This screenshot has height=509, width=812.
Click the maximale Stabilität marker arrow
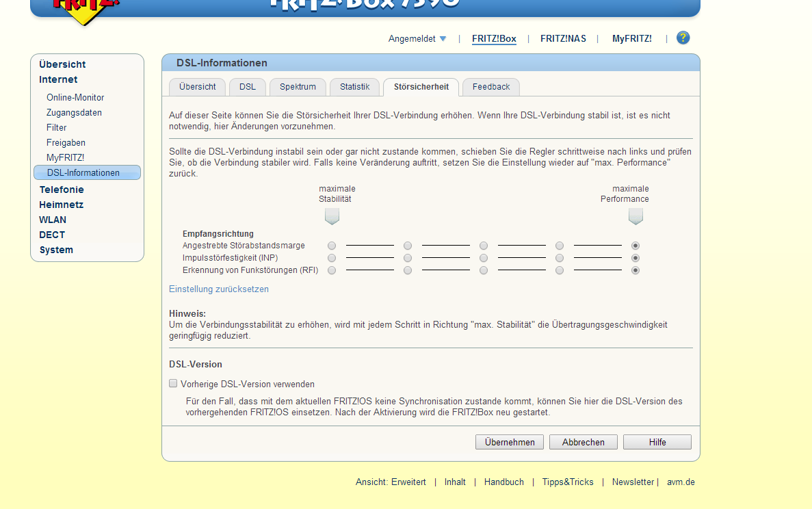[332, 216]
